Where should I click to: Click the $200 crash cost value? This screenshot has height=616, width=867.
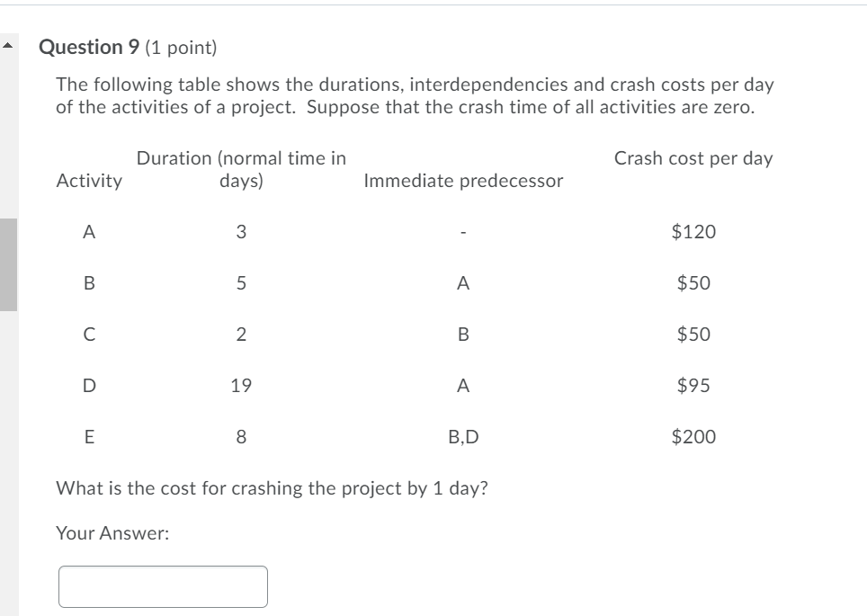692,437
